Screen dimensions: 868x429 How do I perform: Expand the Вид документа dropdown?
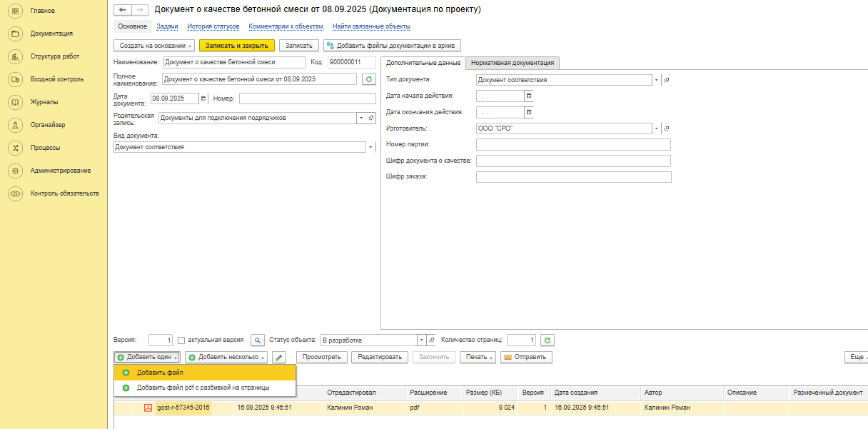(370, 148)
